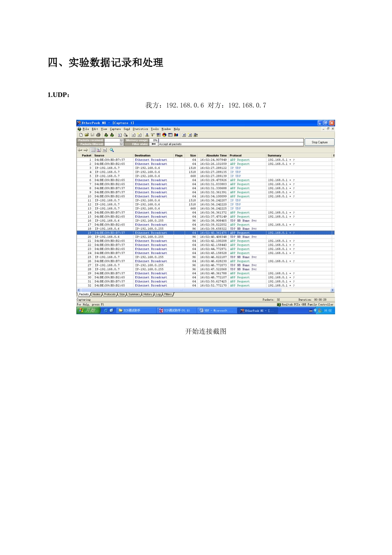392x555 pixels.
Task: Select the Packets tab
Action: 84,294
